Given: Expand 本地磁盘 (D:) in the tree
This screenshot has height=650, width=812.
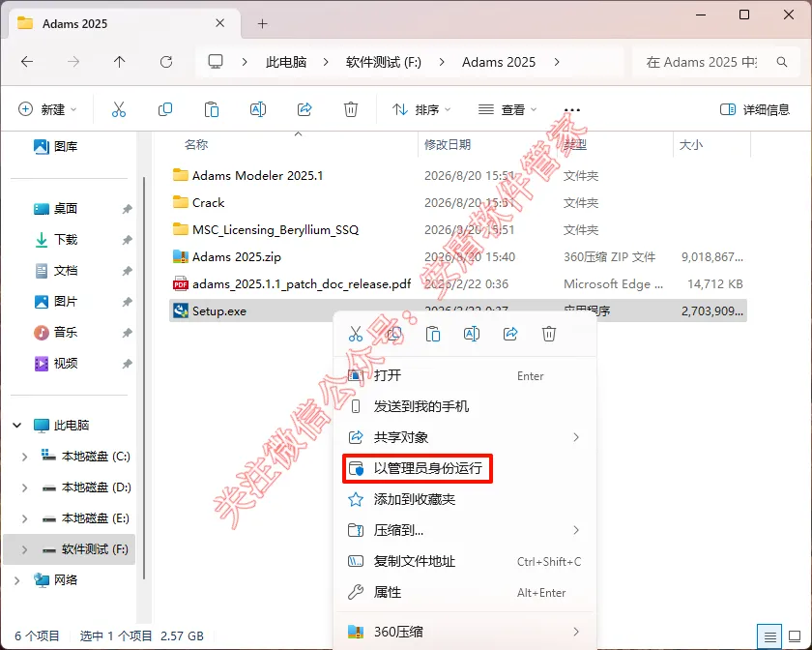Looking at the screenshot, I should point(24,487).
